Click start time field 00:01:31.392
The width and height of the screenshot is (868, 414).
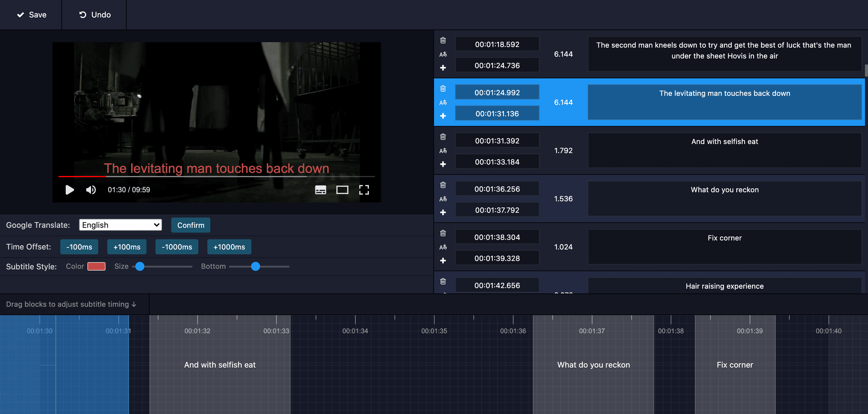pos(497,141)
